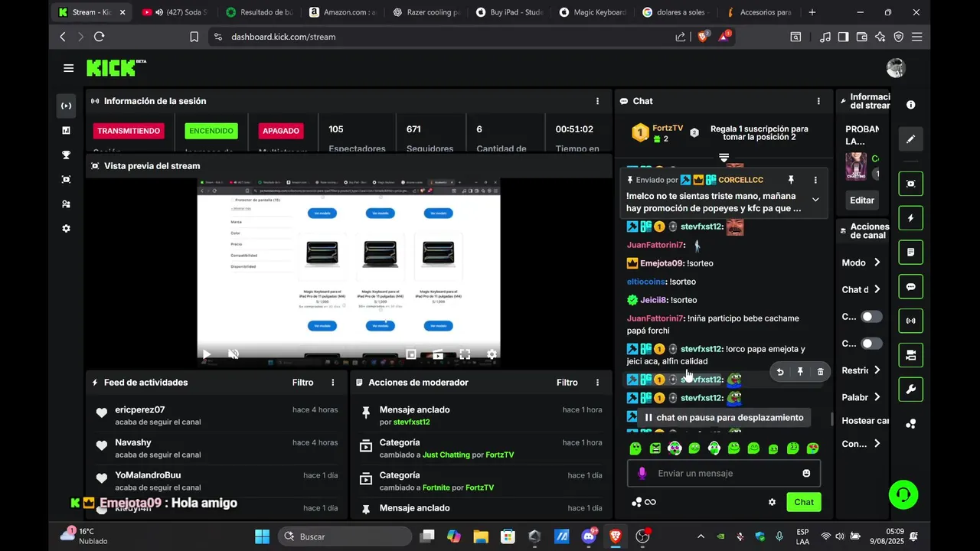Unmute the stream preview audio
This screenshot has height=551, width=980.
(x=234, y=354)
